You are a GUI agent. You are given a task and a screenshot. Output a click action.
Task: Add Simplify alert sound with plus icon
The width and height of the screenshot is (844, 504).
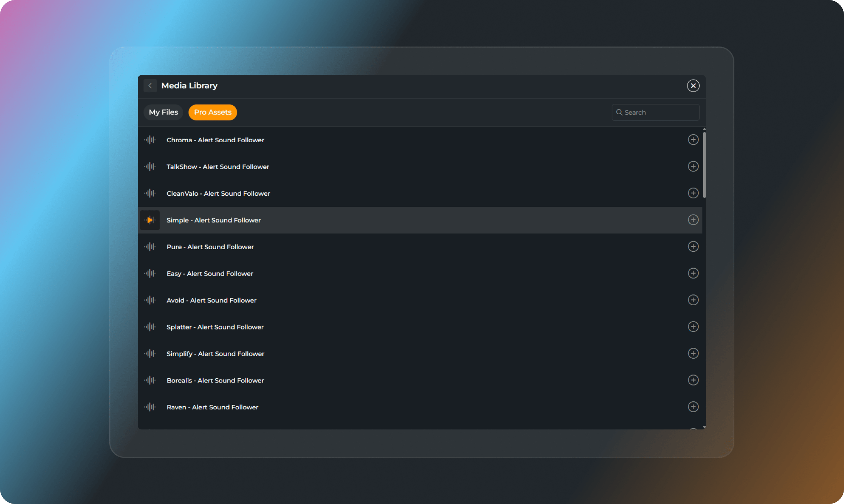coord(693,353)
